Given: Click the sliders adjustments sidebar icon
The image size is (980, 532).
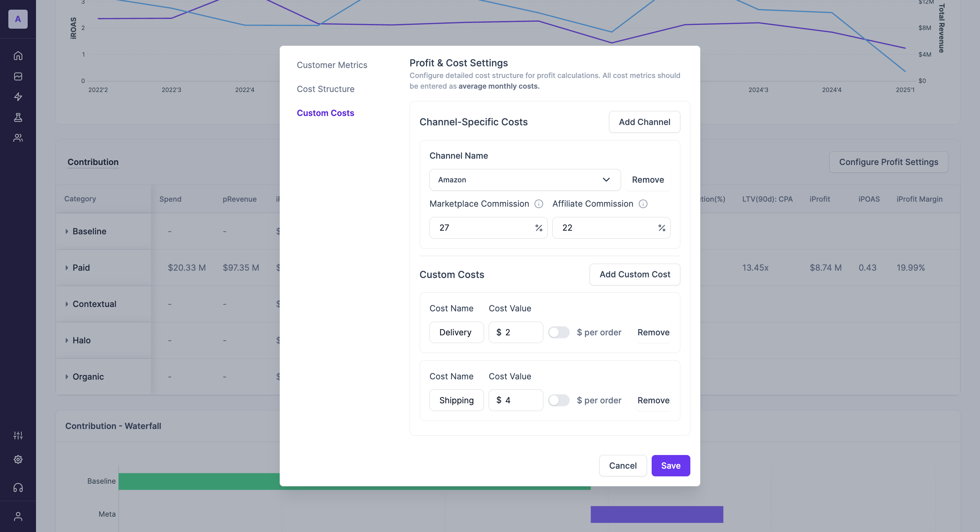Looking at the screenshot, I should coord(18,435).
